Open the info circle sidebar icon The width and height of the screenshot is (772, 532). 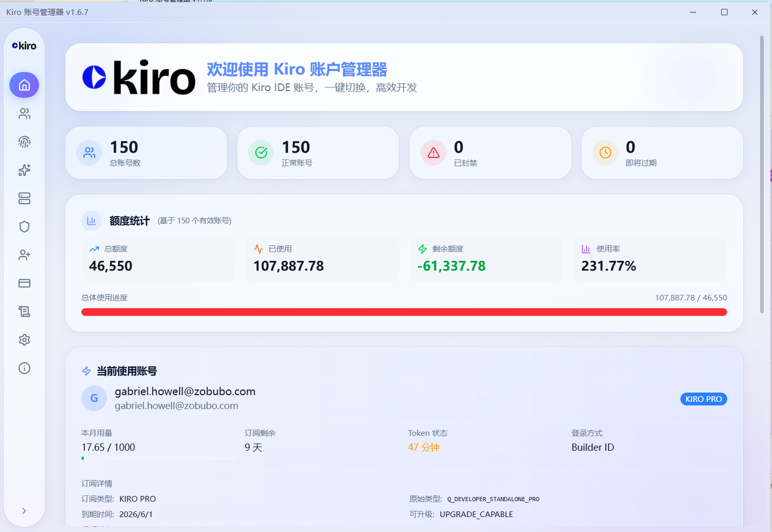point(24,368)
